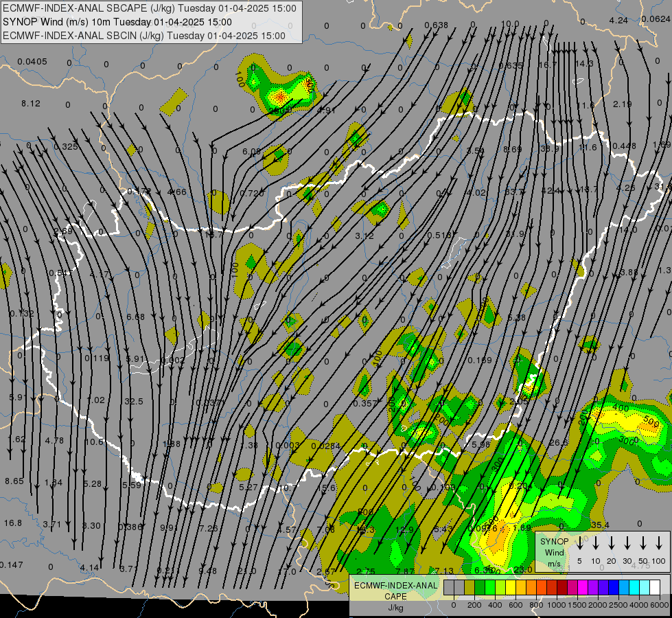
Task: Click the 30 m/s wind legend arrow
Action: tap(627, 543)
